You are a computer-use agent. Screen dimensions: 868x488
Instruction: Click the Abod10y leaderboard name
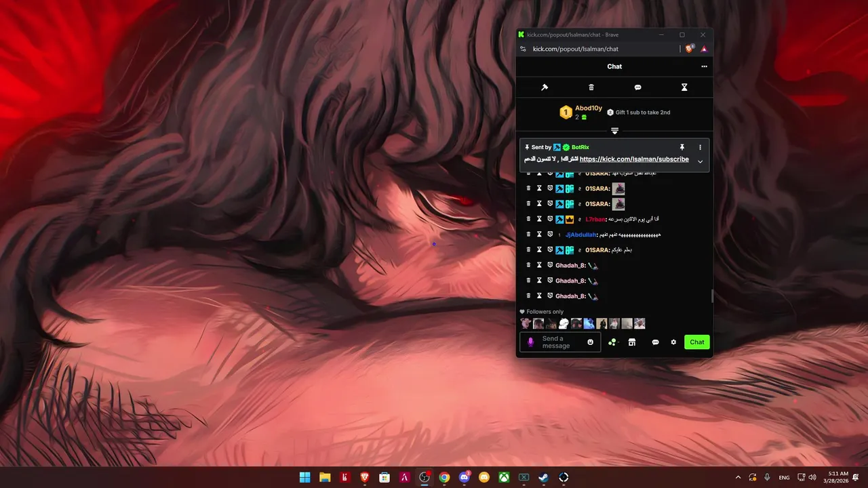(x=589, y=108)
